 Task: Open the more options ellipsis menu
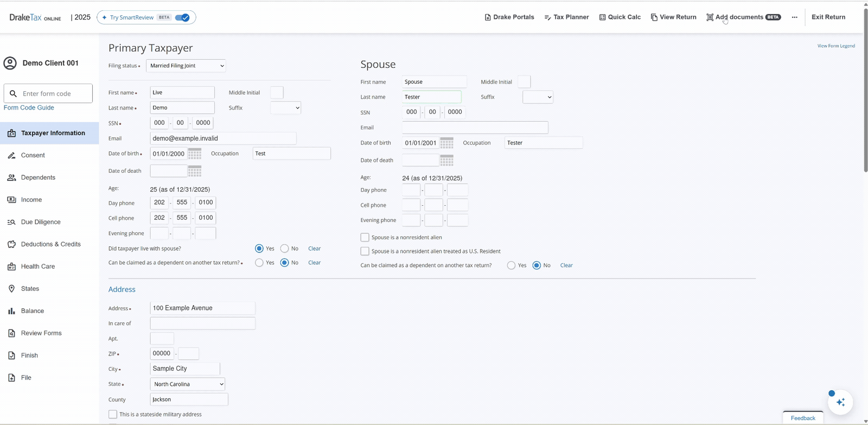click(794, 17)
